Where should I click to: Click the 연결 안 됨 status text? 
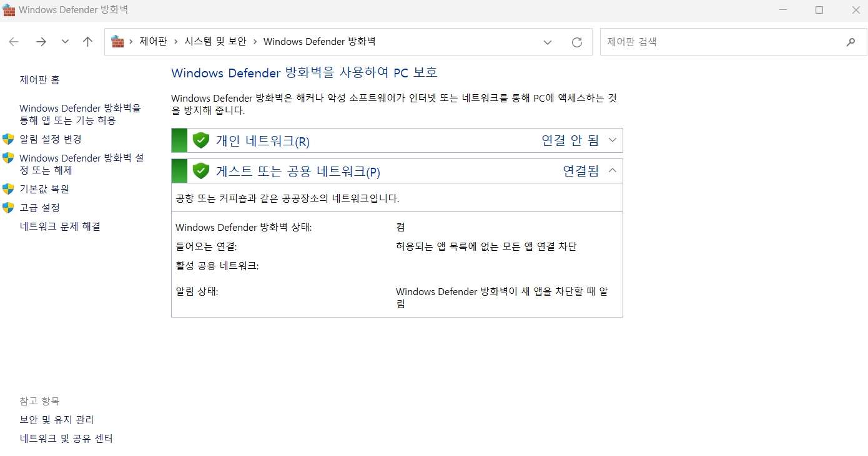click(x=570, y=140)
